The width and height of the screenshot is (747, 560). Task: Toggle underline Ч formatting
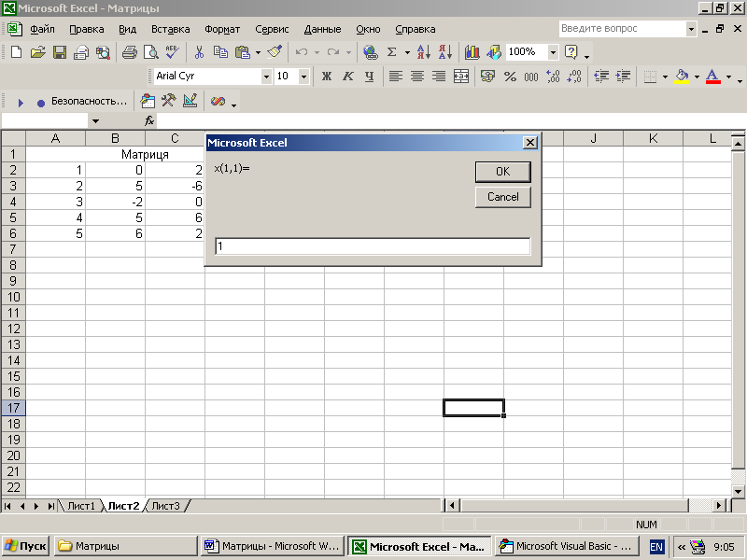point(369,77)
